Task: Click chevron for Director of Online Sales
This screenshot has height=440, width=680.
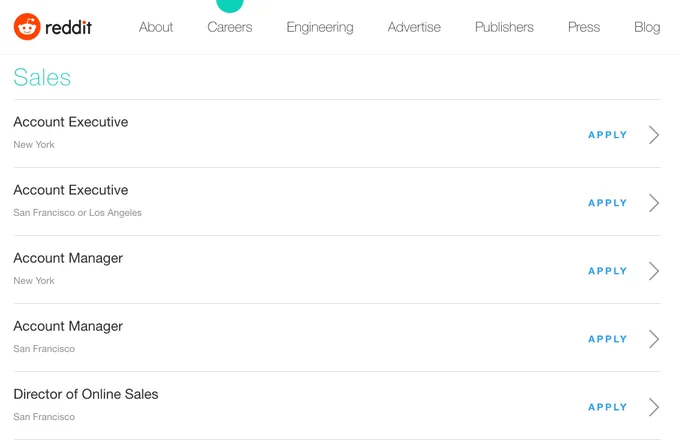Action: [654, 407]
